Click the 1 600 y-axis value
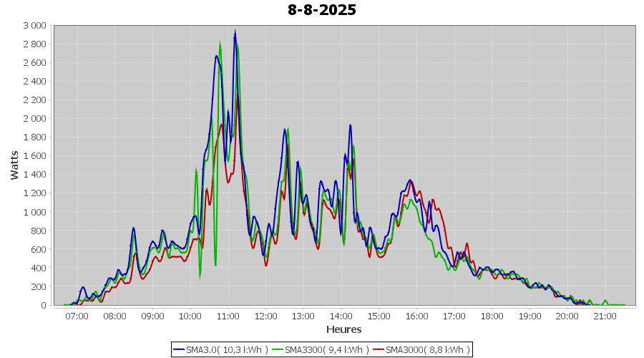This screenshot has height=358, width=644. coord(35,156)
